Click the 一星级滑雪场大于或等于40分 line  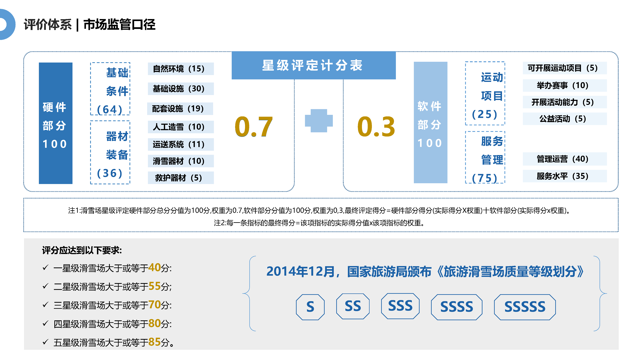point(112,268)
